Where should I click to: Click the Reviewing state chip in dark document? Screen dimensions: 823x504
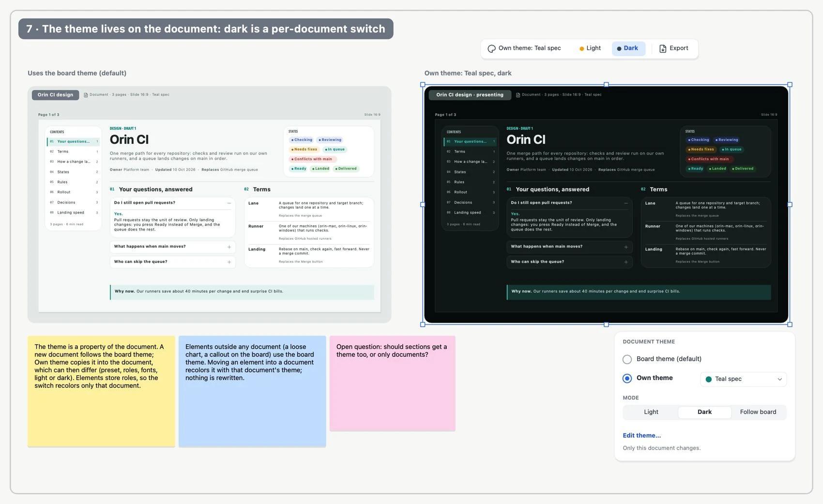click(x=727, y=140)
